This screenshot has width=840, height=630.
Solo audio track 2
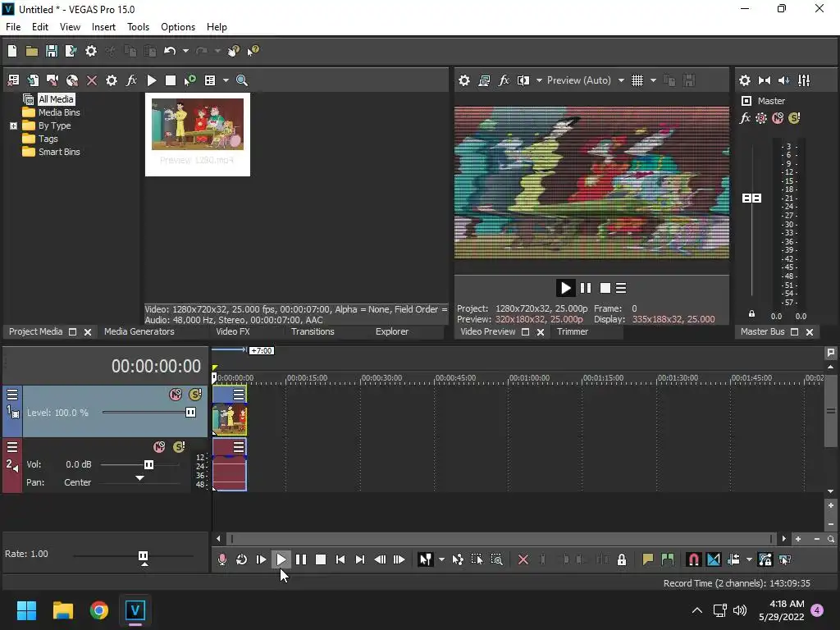coord(179,447)
